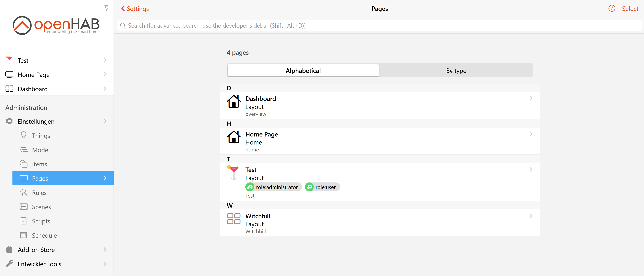Click the Add-on Store bag icon

pos(9,249)
